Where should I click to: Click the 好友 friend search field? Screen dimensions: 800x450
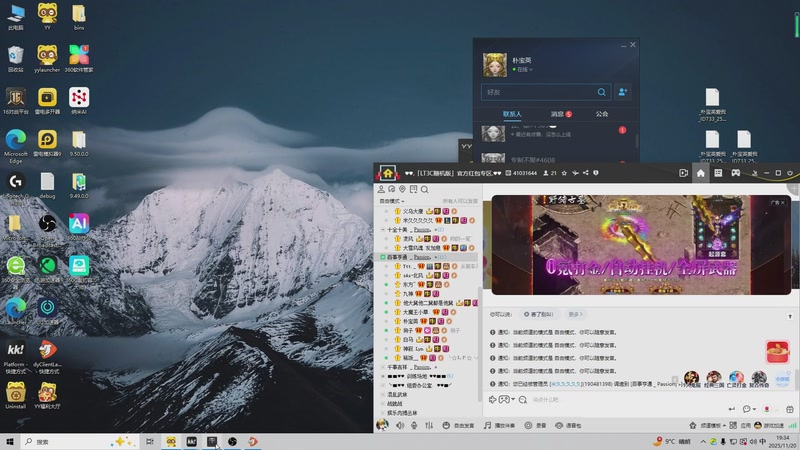(x=538, y=92)
